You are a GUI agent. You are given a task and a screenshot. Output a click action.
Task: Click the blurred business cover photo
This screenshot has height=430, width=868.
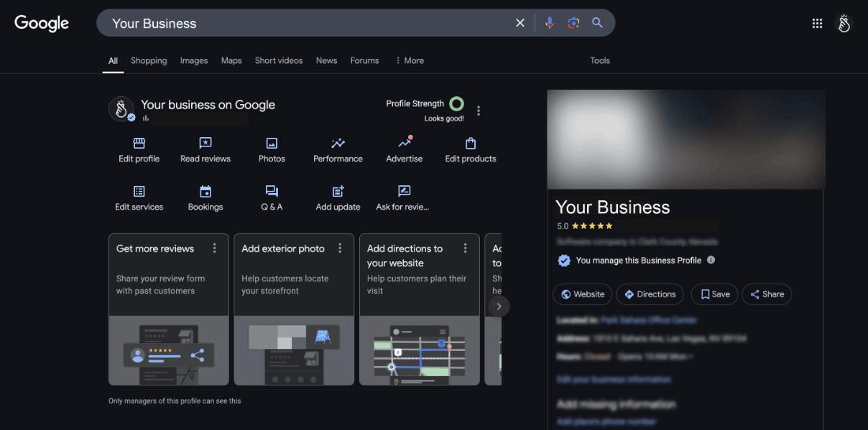tap(686, 139)
